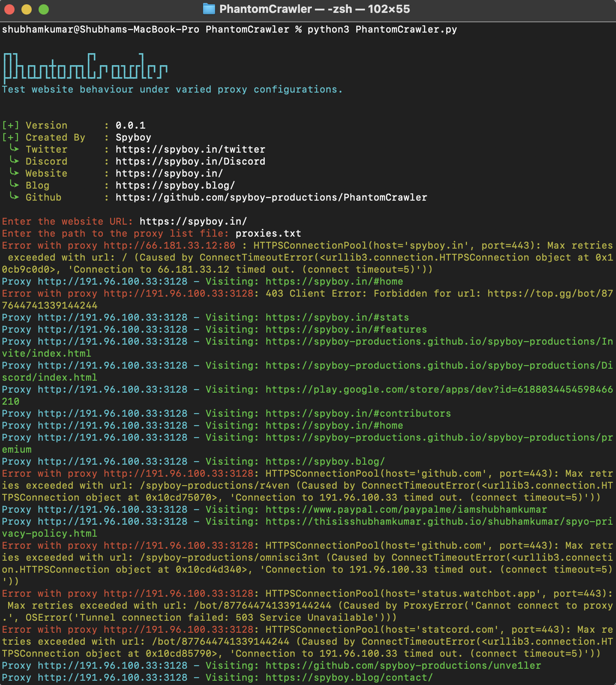Click the 'https://spyboy.blog/contact/' URL

349,678
